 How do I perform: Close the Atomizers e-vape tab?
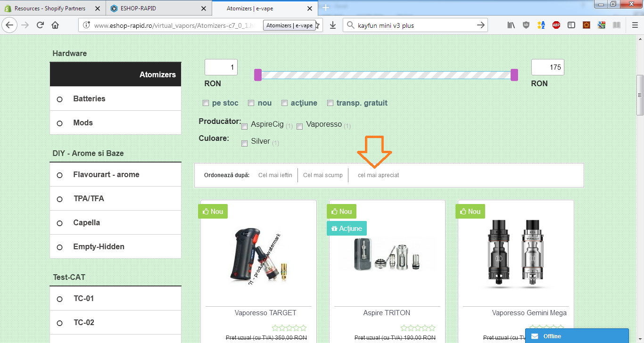coord(310,8)
